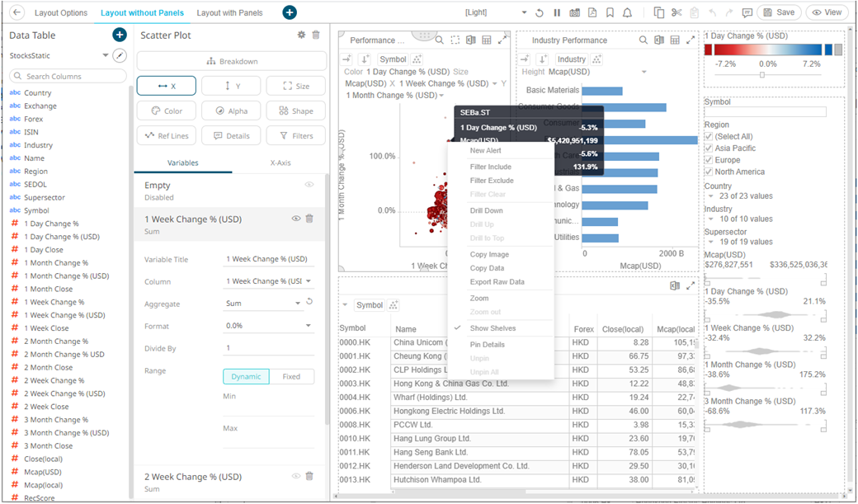Switch to the Layout with Panels tab
The height and width of the screenshot is (504, 858).
coord(231,13)
